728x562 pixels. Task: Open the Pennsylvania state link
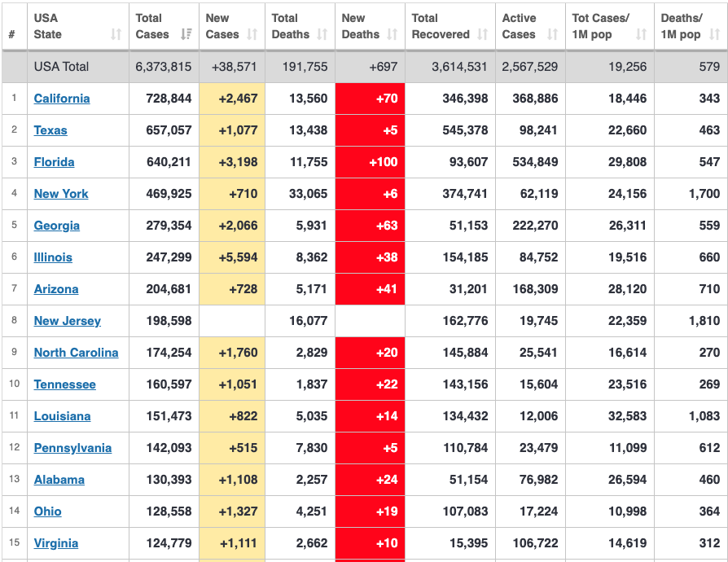tap(72, 448)
